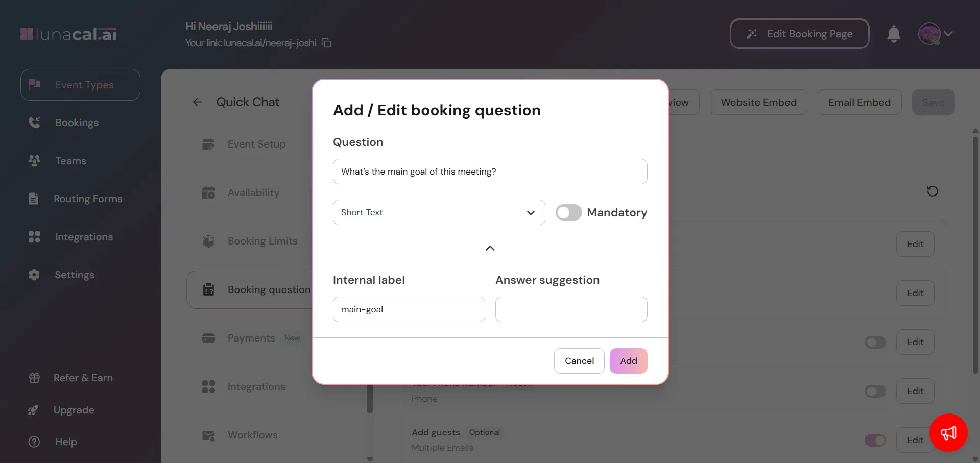This screenshot has height=463, width=980.
Task: Switch to the Availability section
Action: (x=253, y=192)
